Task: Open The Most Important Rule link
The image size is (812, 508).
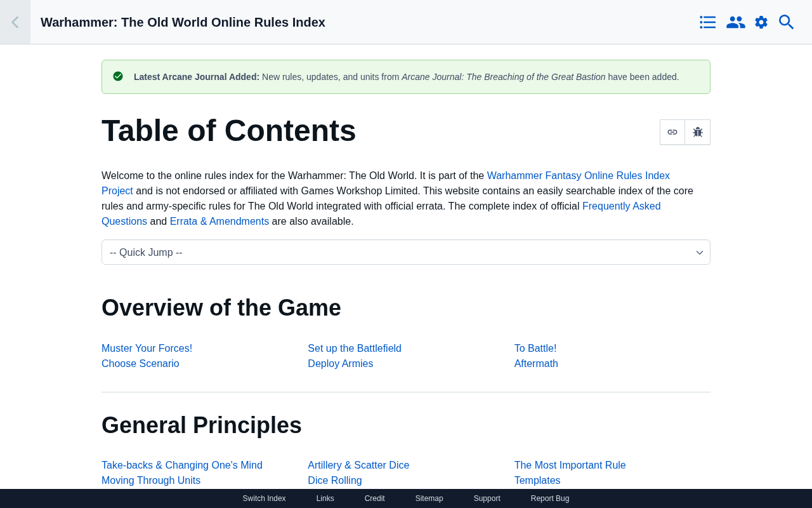Action: click(x=570, y=465)
